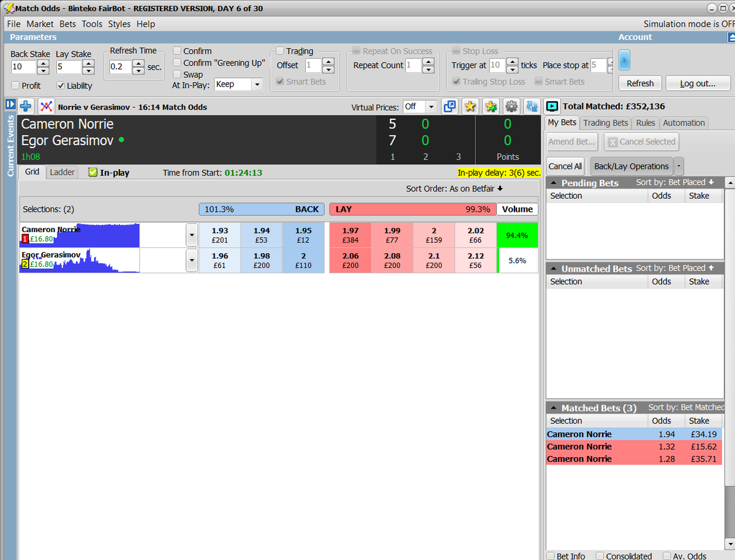Toggle the In-play green checkbox
Image resolution: width=735 pixels, height=560 pixels.
pyautogui.click(x=93, y=173)
